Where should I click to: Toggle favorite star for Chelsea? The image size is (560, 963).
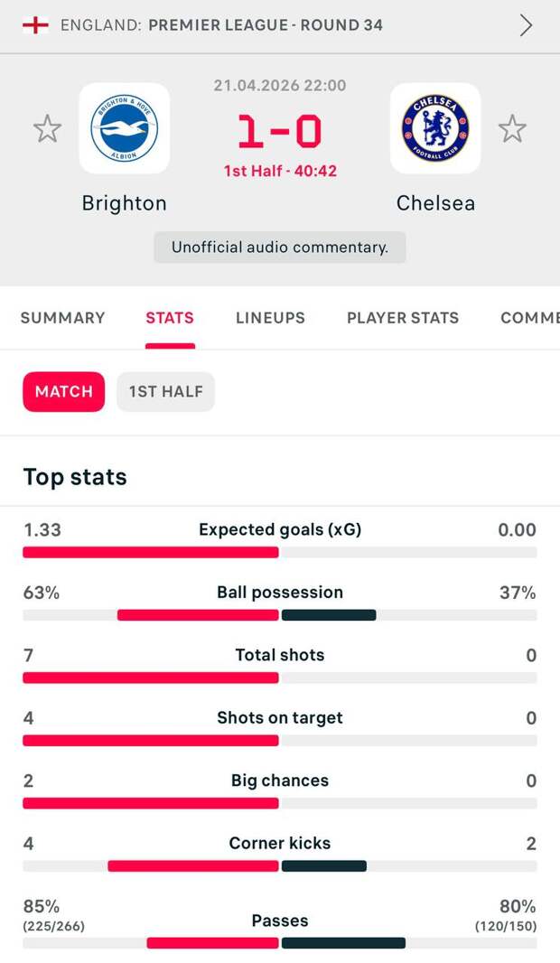click(x=512, y=129)
